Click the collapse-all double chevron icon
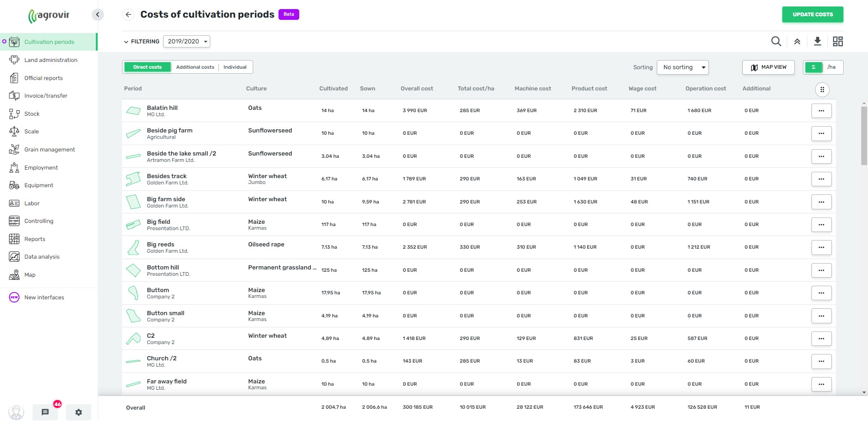The image size is (868, 425). [x=797, y=41]
